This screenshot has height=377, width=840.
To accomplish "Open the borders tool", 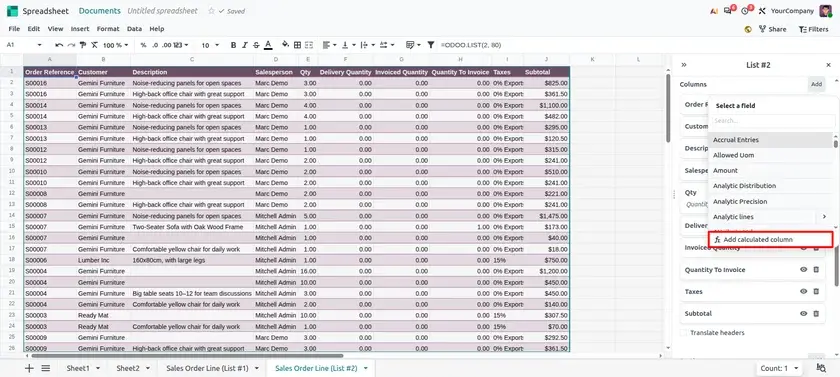I will [297, 45].
